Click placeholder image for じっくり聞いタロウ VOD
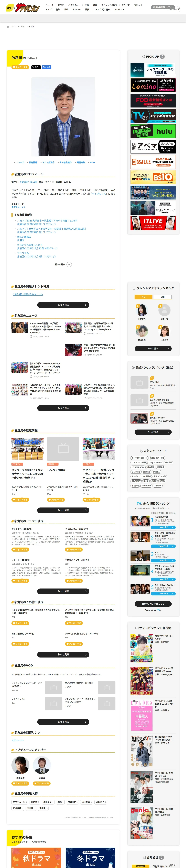Image resolution: width=186 pixels, height=868 pixels. (53, 687)
